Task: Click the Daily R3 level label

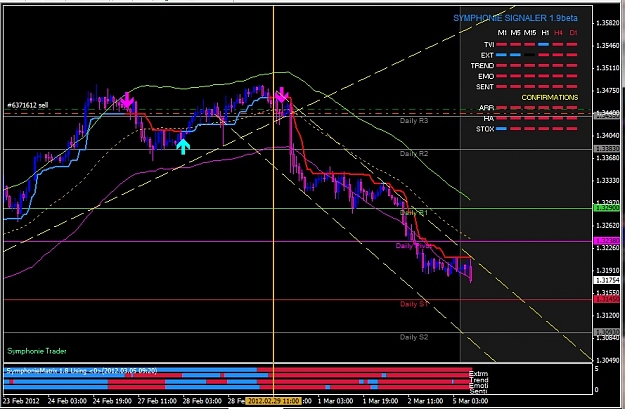Action: tap(414, 121)
